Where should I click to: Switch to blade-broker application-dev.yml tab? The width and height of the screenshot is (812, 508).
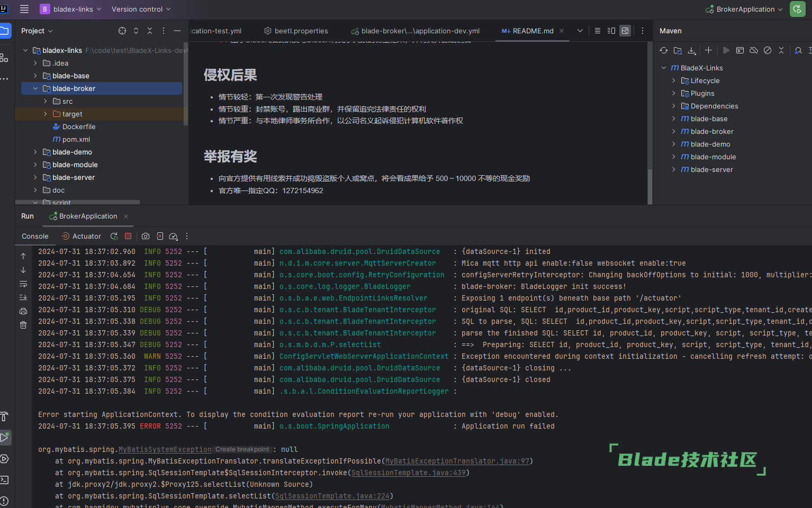[416, 31]
